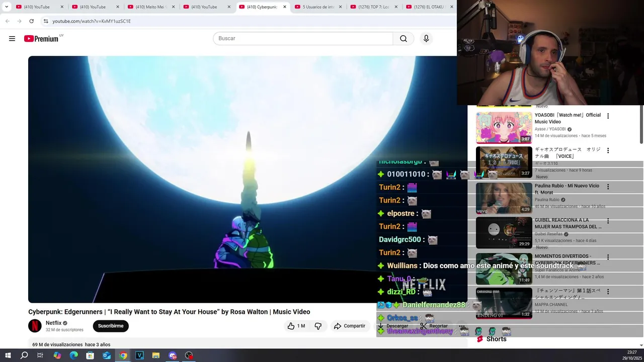Open Paulina Rubio Mi Nuevo Vicio thumbnail
Screen dimensions: 644x362
click(x=504, y=198)
